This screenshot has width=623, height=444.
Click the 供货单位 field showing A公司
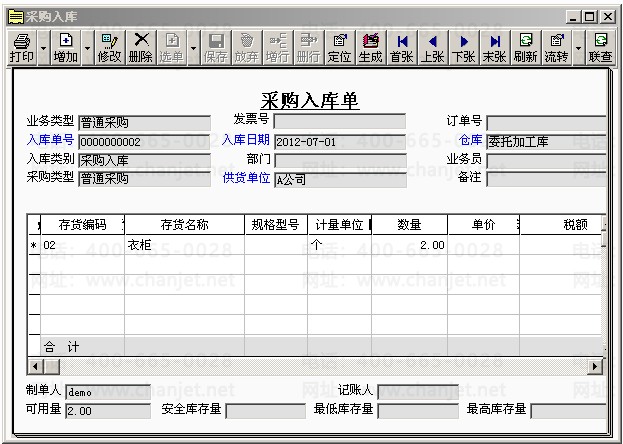340,180
